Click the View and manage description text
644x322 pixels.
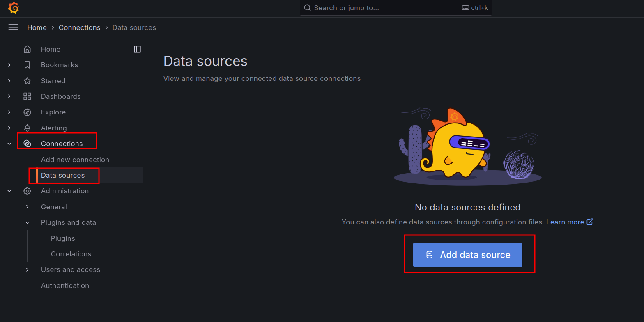pyautogui.click(x=262, y=78)
